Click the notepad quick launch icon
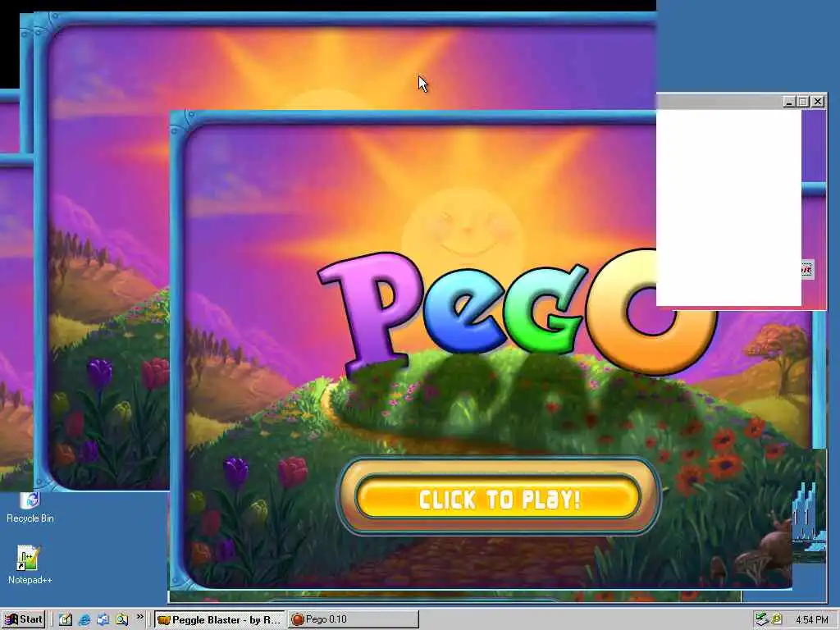This screenshot has width=840, height=630. tap(66, 620)
